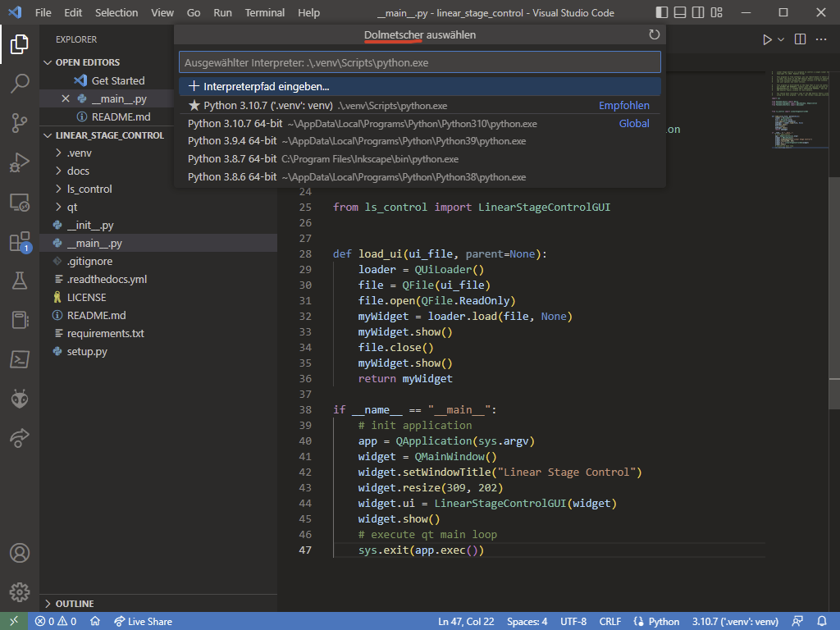Image resolution: width=840 pixels, height=630 pixels.
Task: Open the editor More Actions ellipsis
Action: click(x=820, y=39)
